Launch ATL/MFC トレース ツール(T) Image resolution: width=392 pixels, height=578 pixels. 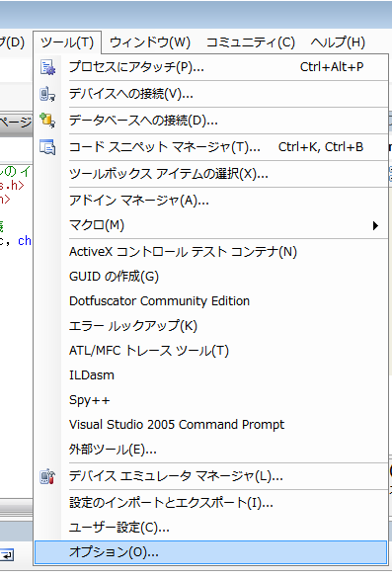pyautogui.click(x=211, y=351)
